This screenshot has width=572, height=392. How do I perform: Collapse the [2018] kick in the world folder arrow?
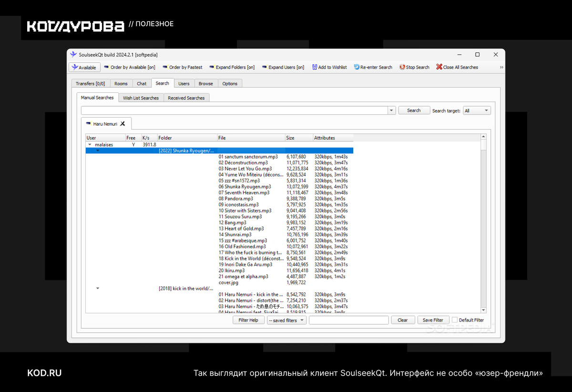pos(98,288)
